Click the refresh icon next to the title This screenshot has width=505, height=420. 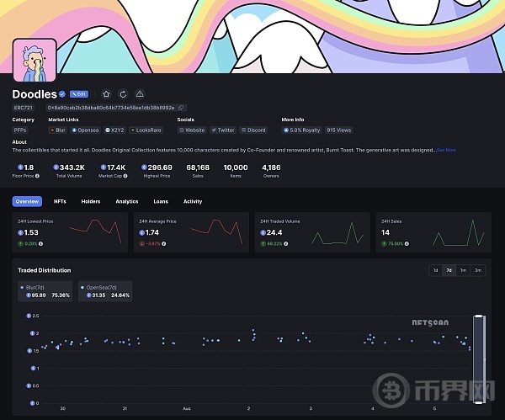(123, 94)
